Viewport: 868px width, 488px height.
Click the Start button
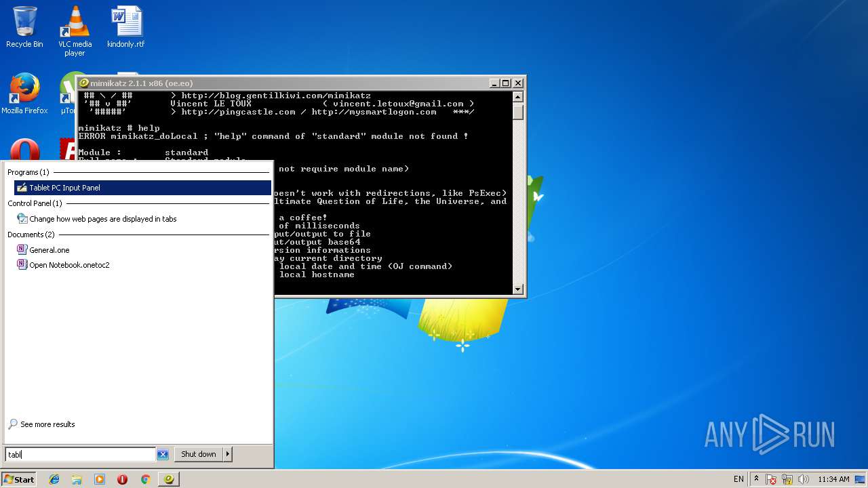point(19,479)
